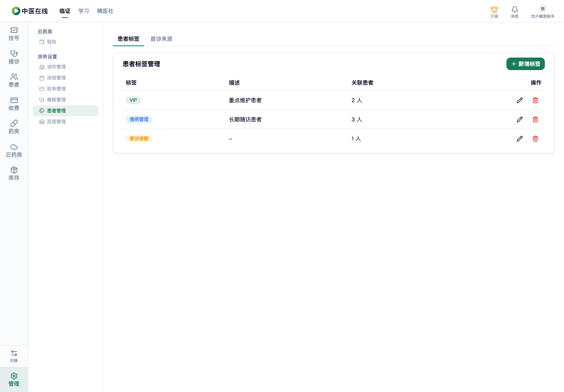Open the 饮片截图账号 account avatar
Screen dimensions: 564x392
pyautogui.click(x=543, y=12)
